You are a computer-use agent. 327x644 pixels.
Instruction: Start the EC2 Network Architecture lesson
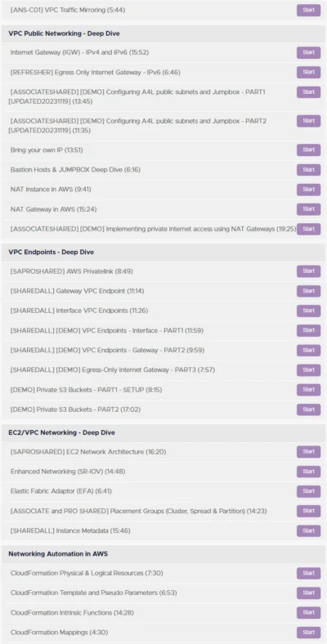click(x=308, y=452)
